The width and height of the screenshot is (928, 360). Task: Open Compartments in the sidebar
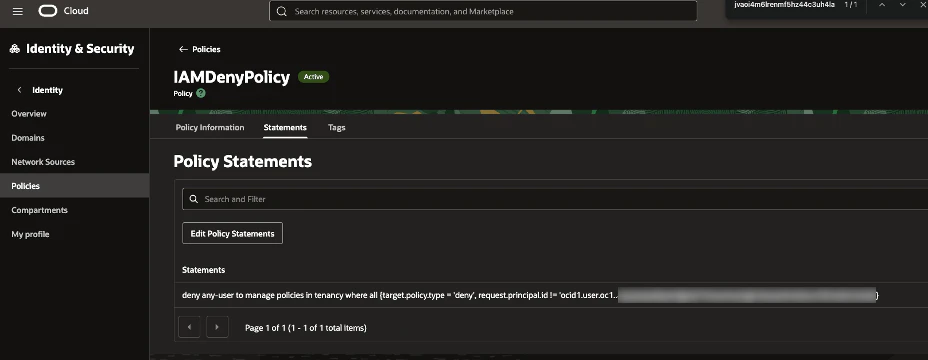40,210
